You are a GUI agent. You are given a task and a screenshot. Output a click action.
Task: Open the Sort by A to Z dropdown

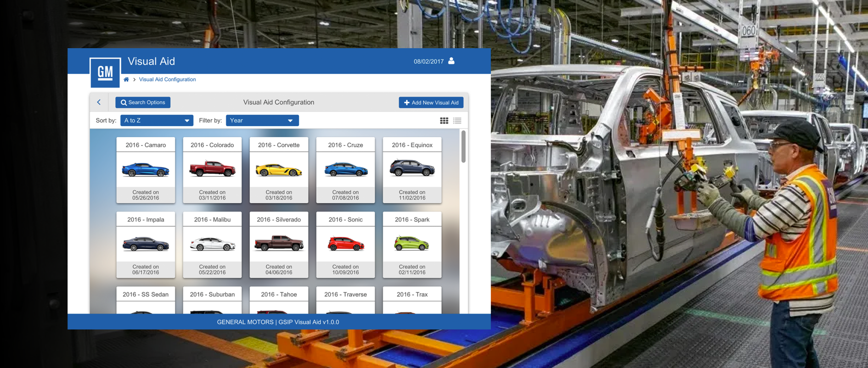pos(157,120)
